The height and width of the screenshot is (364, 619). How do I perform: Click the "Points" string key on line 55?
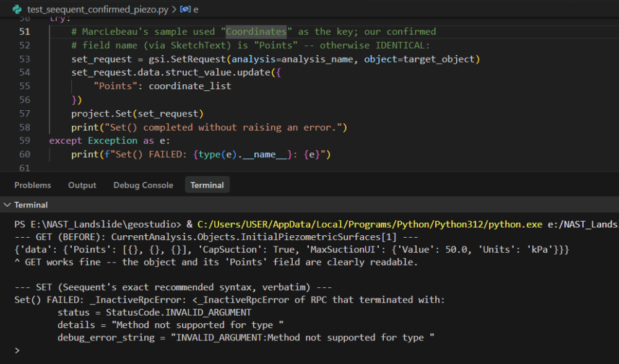point(115,86)
